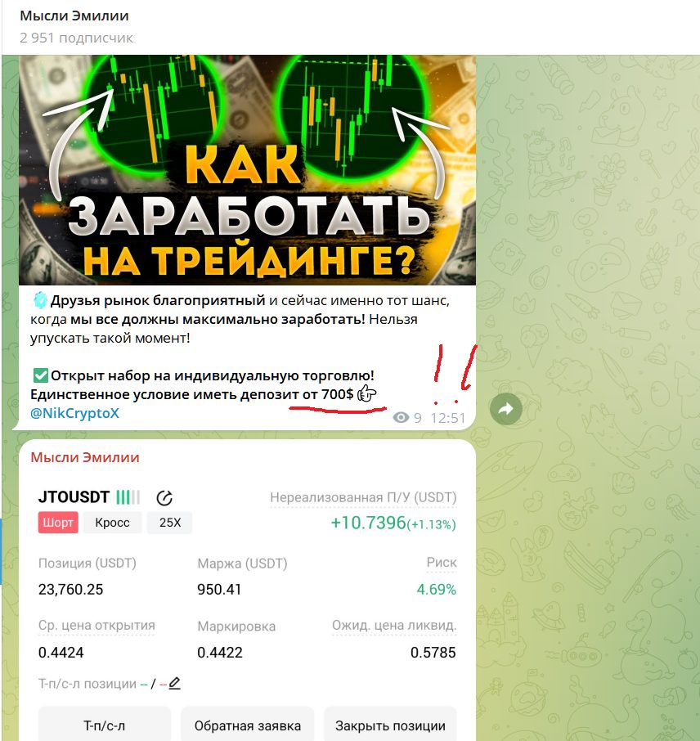Click the Обратная заявка button
Viewport: 700px width, 741px height.
(248, 725)
